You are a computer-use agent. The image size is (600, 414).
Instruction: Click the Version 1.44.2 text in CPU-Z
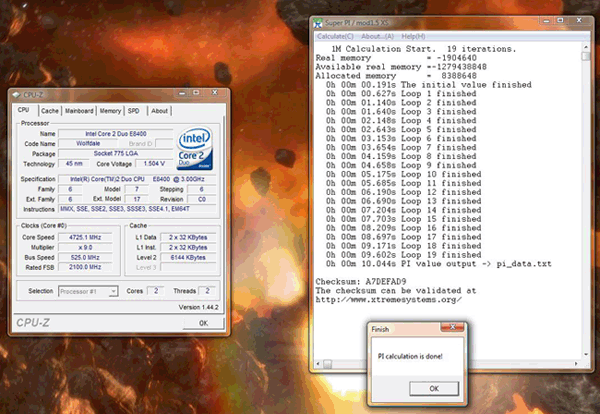pyautogui.click(x=198, y=307)
